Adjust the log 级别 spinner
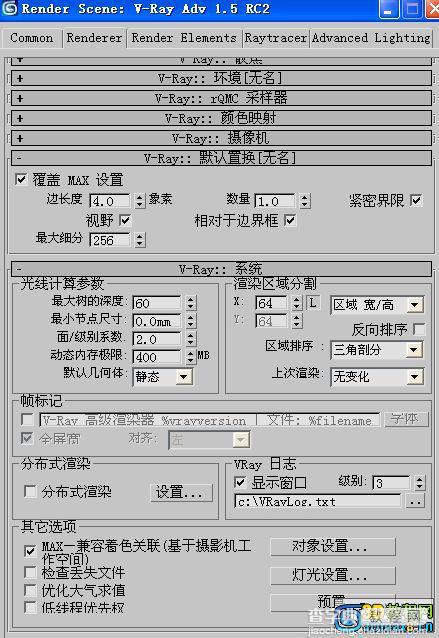 pyautogui.click(x=419, y=483)
